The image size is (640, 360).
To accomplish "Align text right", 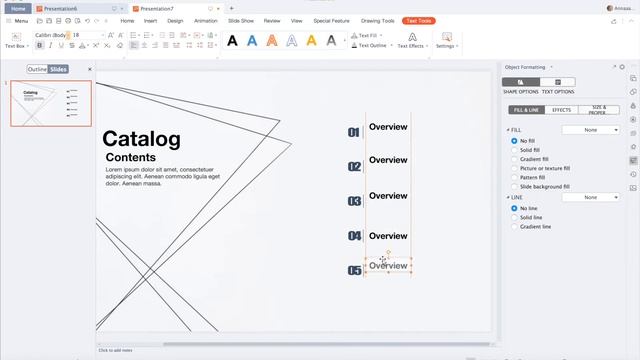I will (155, 46).
